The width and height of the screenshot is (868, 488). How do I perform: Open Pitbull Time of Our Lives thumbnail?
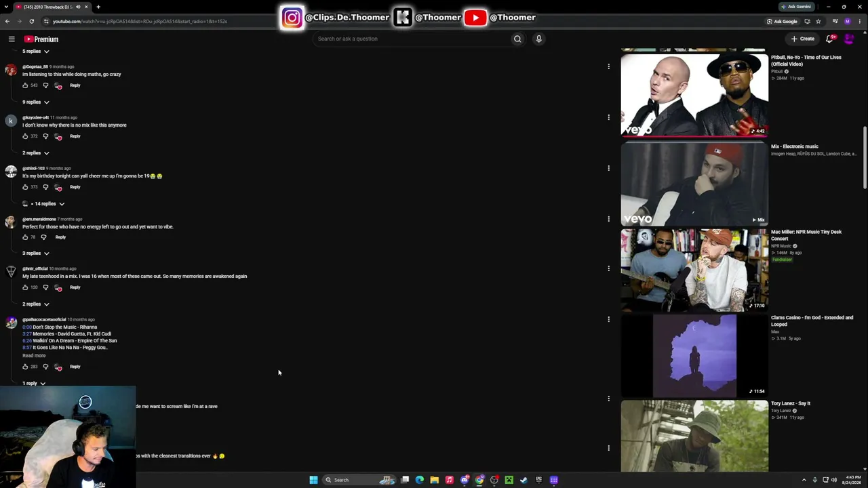pyautogui.click(x=694, y=95)
